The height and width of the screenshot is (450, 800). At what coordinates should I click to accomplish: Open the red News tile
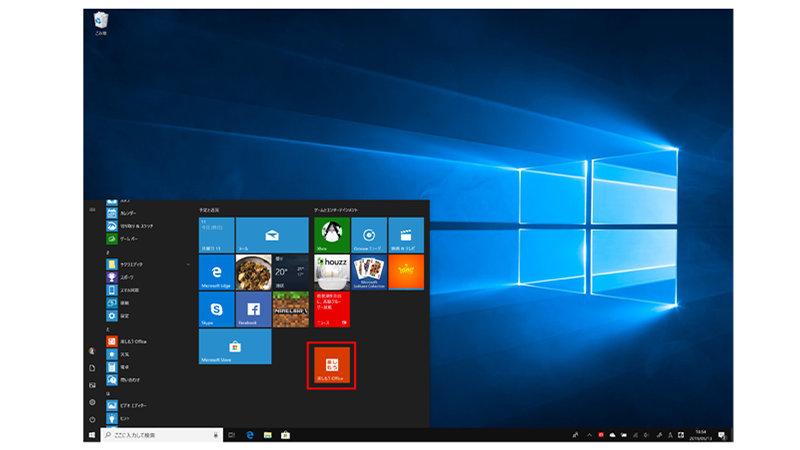(x=332, y=310)
